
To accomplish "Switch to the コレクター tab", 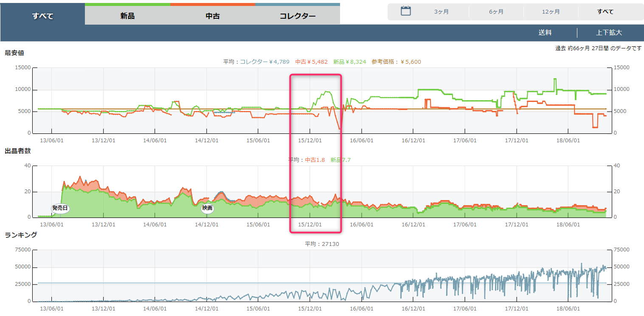I will 298,16.
